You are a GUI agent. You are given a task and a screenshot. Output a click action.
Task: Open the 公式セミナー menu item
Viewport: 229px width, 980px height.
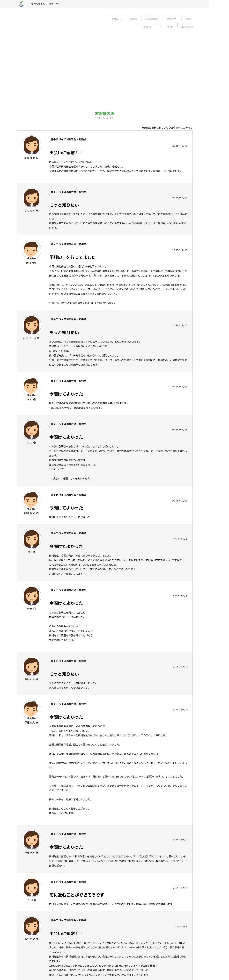55,4
